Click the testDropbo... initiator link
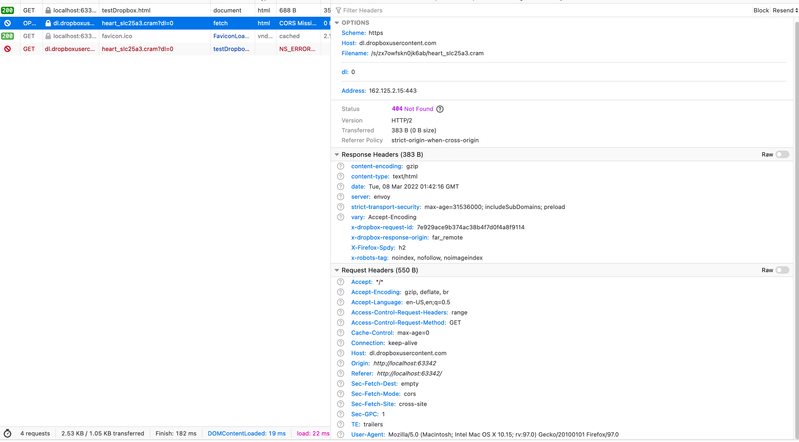 coord(231,49)
